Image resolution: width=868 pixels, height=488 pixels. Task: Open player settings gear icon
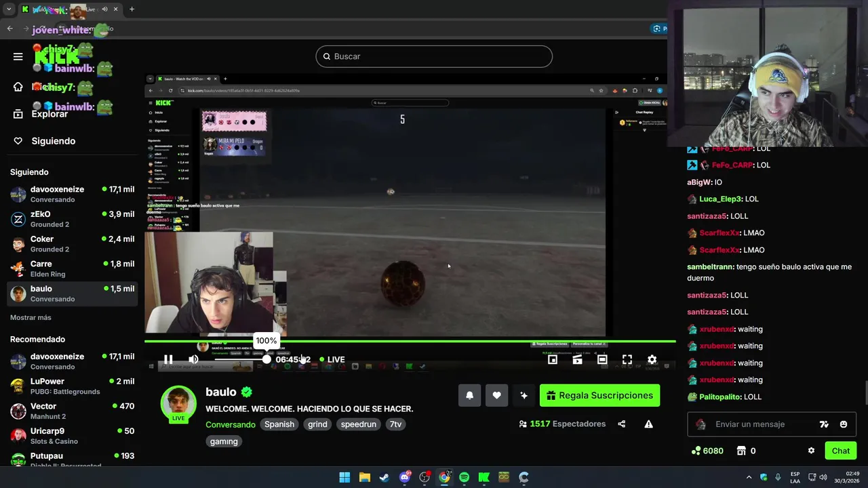coord(652,359)
